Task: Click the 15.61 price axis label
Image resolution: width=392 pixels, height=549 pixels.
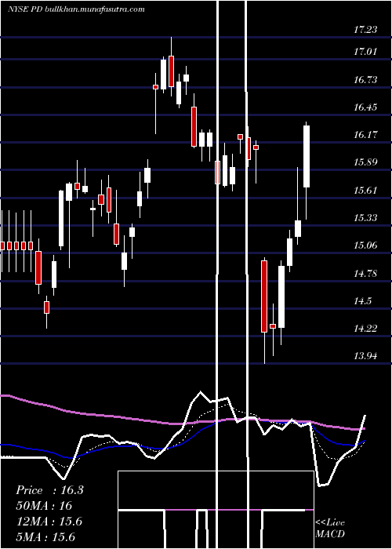Action: [x=365, y=190]
